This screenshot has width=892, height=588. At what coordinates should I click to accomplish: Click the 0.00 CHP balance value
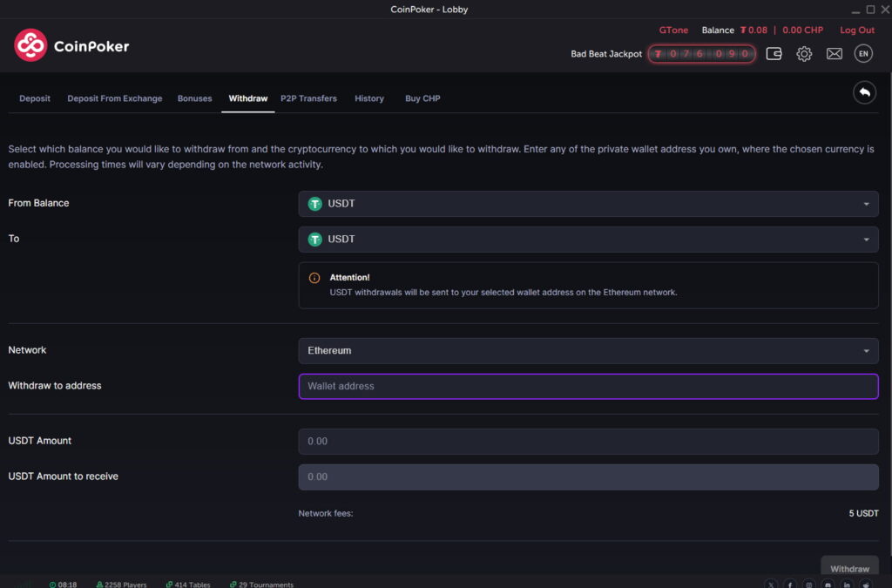coord(802,30)
